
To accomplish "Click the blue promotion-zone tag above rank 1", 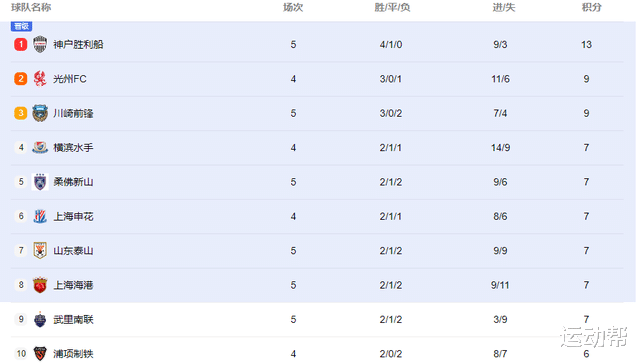I will [x=21, y=26].
